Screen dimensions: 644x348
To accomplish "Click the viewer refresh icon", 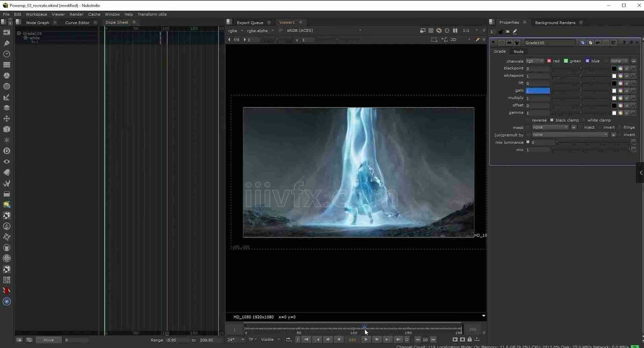I will click(x=439, y=30).
